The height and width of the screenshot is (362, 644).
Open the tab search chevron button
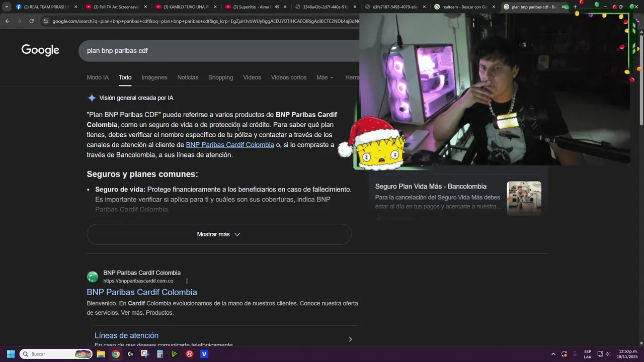coord(7,7)
